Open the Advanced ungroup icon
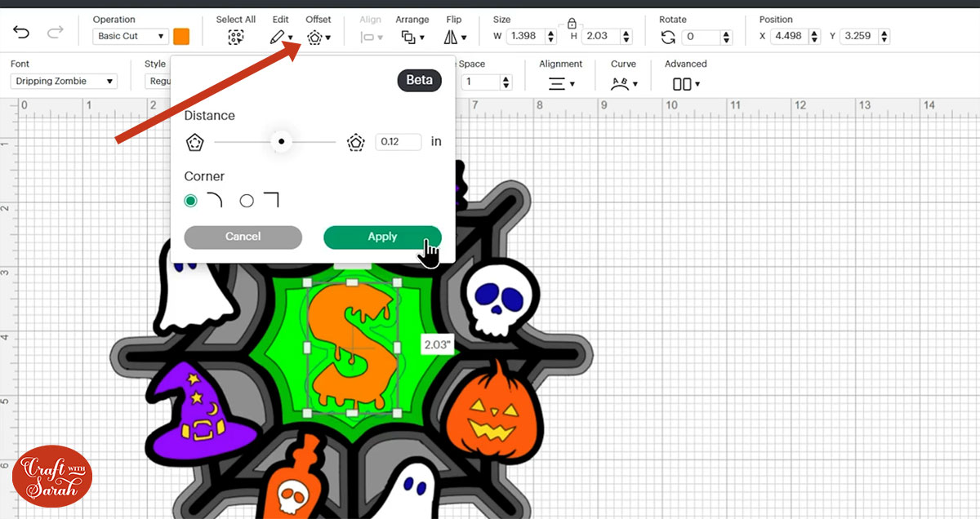980x519 pixels. 682,84
